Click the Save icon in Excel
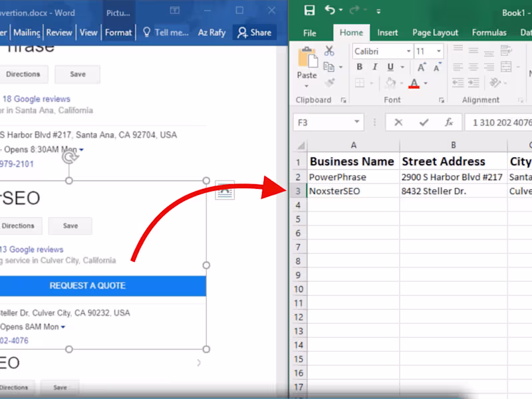 point(309,11)
